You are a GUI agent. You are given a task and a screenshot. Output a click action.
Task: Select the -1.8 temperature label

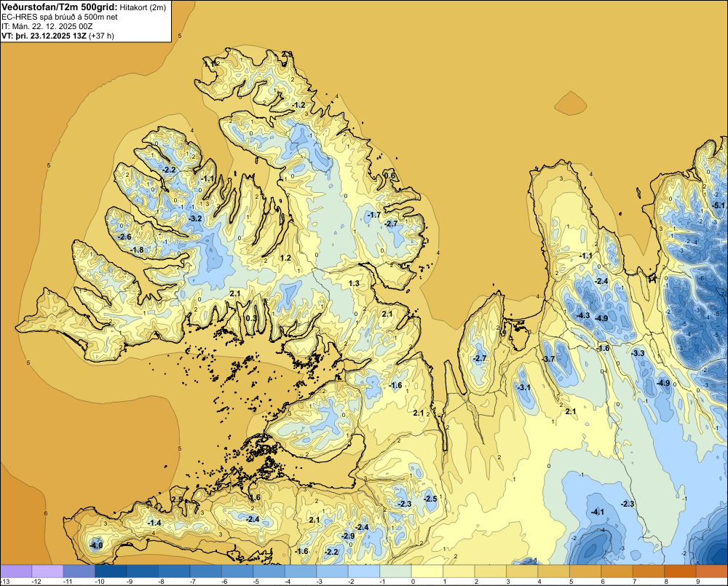[137, 250]
